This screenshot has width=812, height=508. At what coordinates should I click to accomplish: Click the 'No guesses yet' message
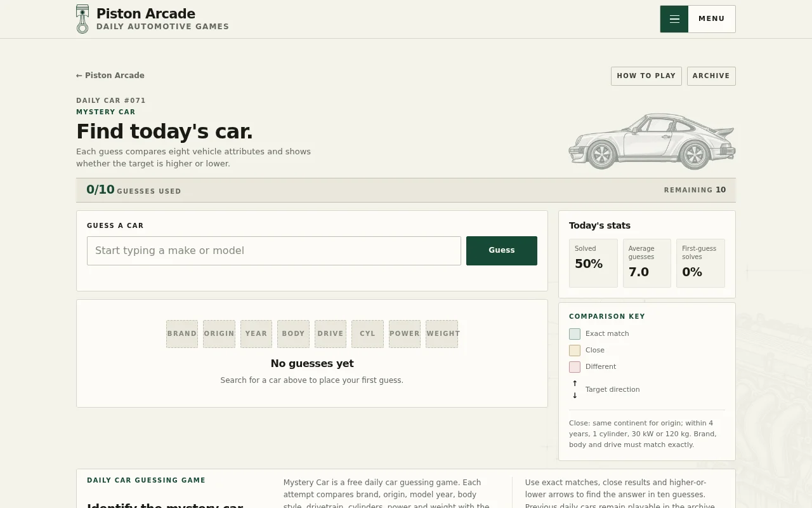click(x=312, y=363)
